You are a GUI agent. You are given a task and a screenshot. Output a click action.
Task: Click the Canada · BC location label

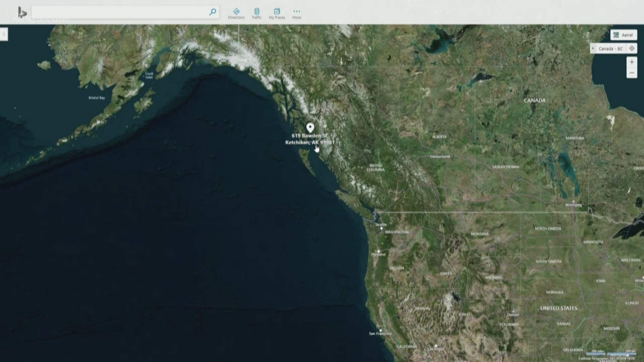click(x=610, y=49)
